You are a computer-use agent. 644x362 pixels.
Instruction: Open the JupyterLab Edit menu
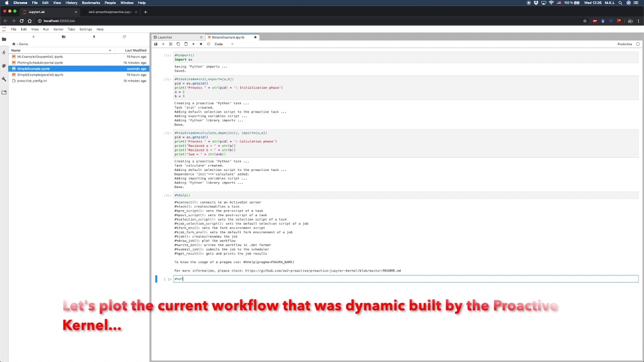(x=24, y=29)
